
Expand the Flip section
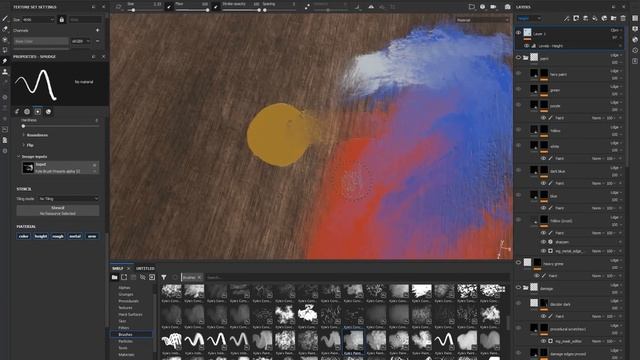tap(29, 145)
